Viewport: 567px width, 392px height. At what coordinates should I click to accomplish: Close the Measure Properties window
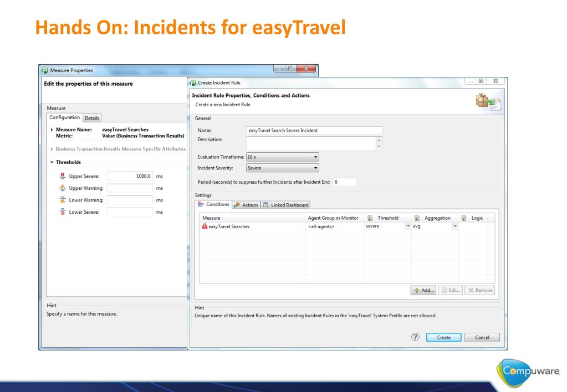tap(307, 68)
